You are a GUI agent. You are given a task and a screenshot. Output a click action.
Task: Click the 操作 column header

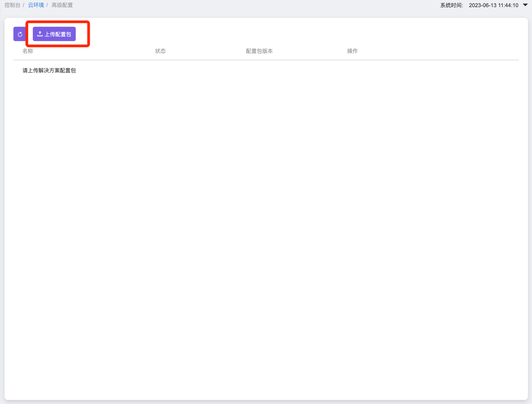pos(352,51)
